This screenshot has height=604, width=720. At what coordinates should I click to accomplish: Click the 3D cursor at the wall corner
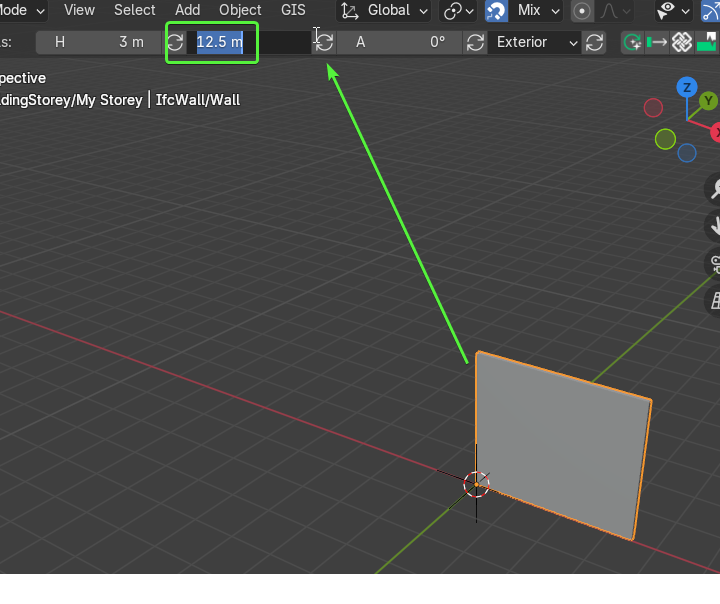[476, 484]
